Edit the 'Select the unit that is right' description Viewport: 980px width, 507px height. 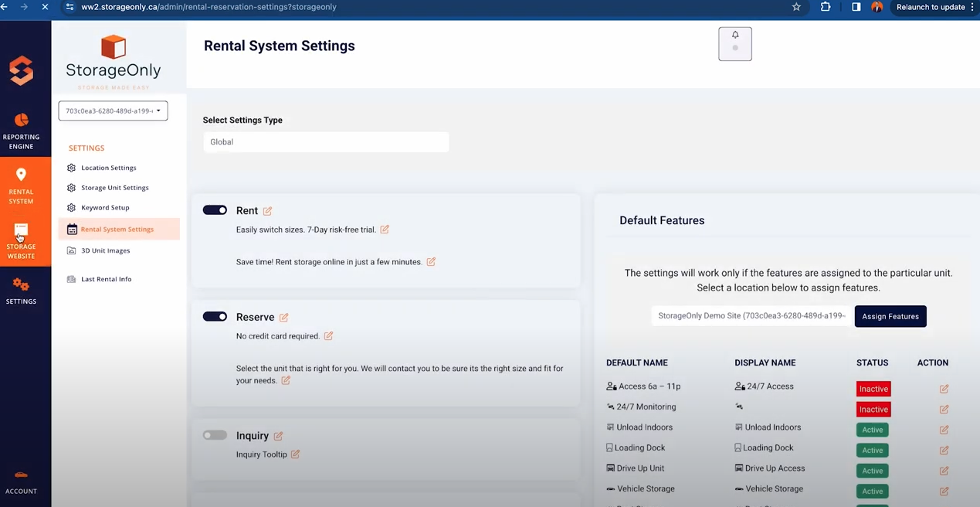(x=286, y=381)
